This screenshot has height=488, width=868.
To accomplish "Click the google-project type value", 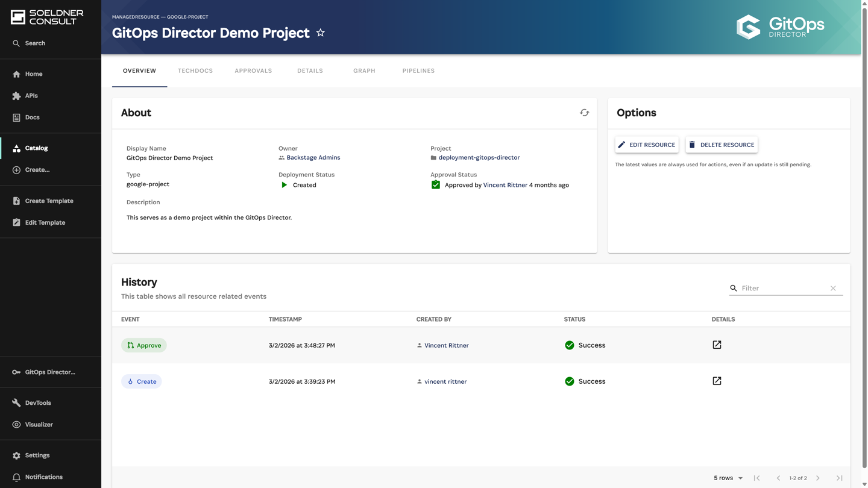I will pos(148,184).
